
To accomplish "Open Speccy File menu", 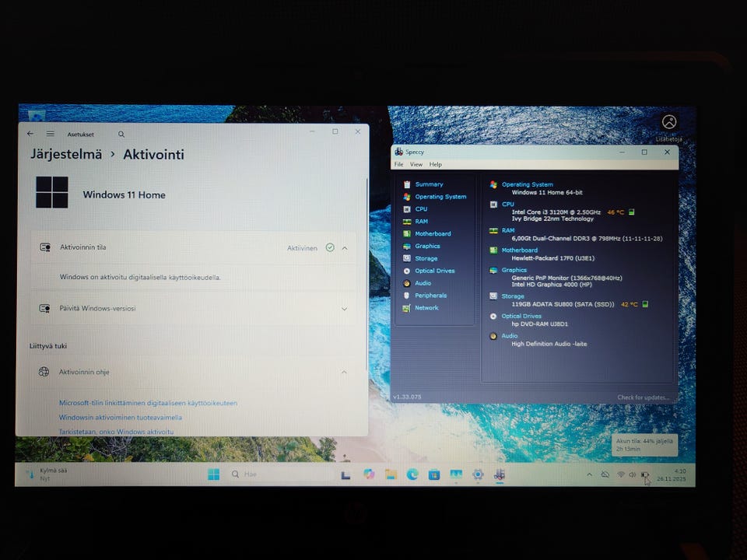I will point(398,164).
